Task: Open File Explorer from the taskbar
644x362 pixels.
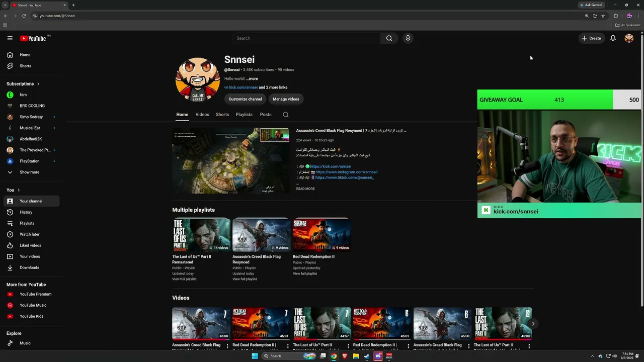Action: [356, 356]
